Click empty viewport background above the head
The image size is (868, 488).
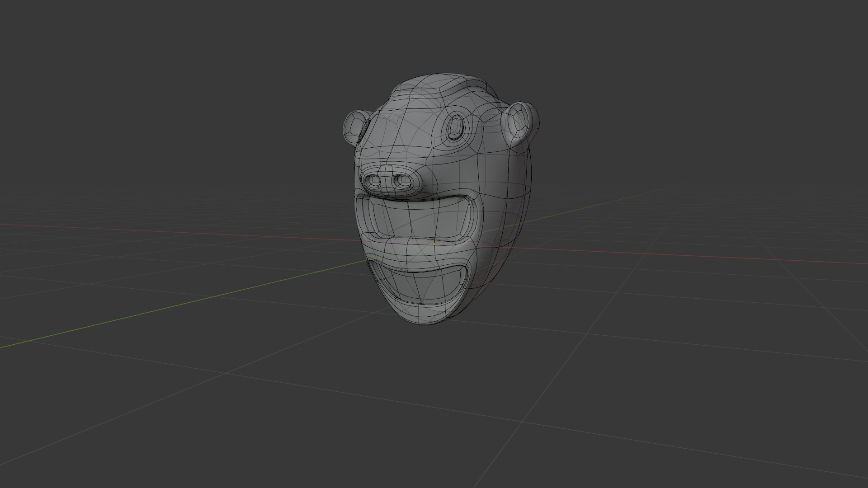[434, 36]
